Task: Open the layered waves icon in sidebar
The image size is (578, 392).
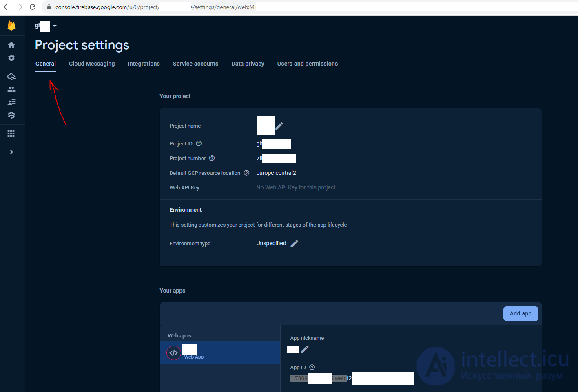Action: tap(11, 115)
